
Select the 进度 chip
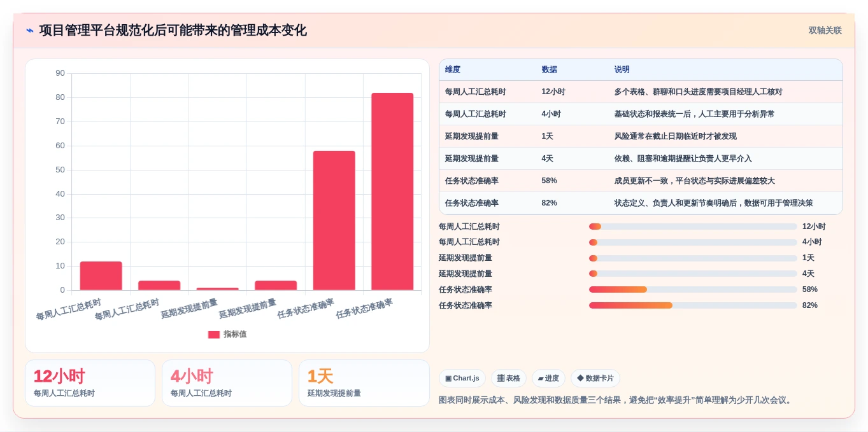[x=548, y=378]
